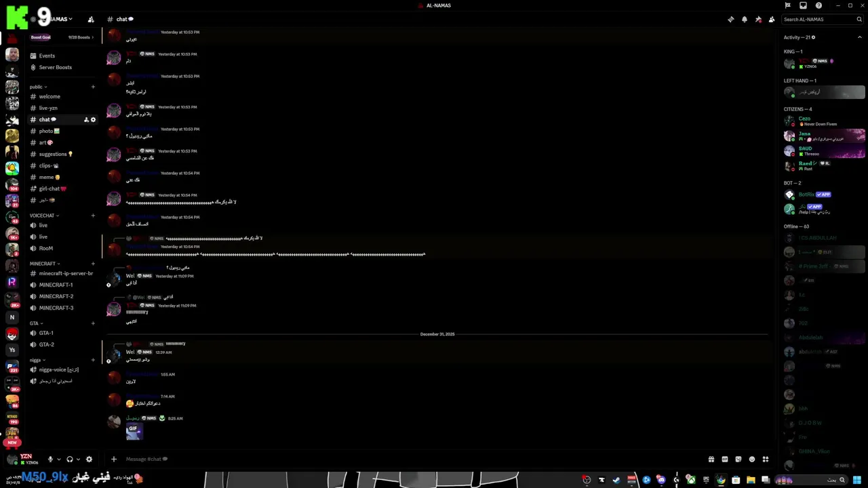Open Steam icon in Windows taskbar
This screenshot has width=868, height=488.
(616, 480)
